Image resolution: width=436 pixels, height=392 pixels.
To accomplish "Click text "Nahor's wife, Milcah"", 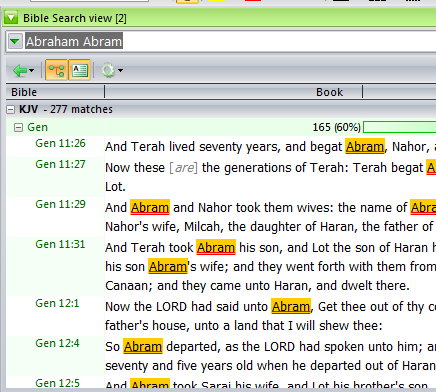I will [x=165, y=227].
